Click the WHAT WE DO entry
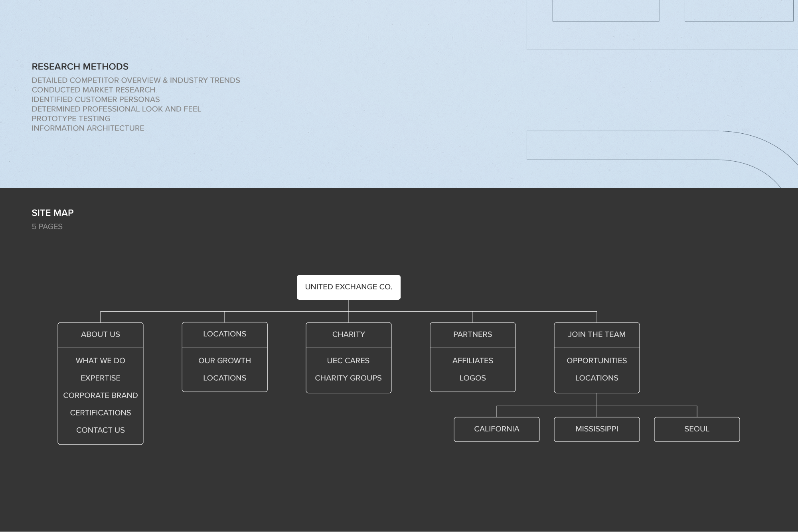798x532 pixels. point(101,360)
